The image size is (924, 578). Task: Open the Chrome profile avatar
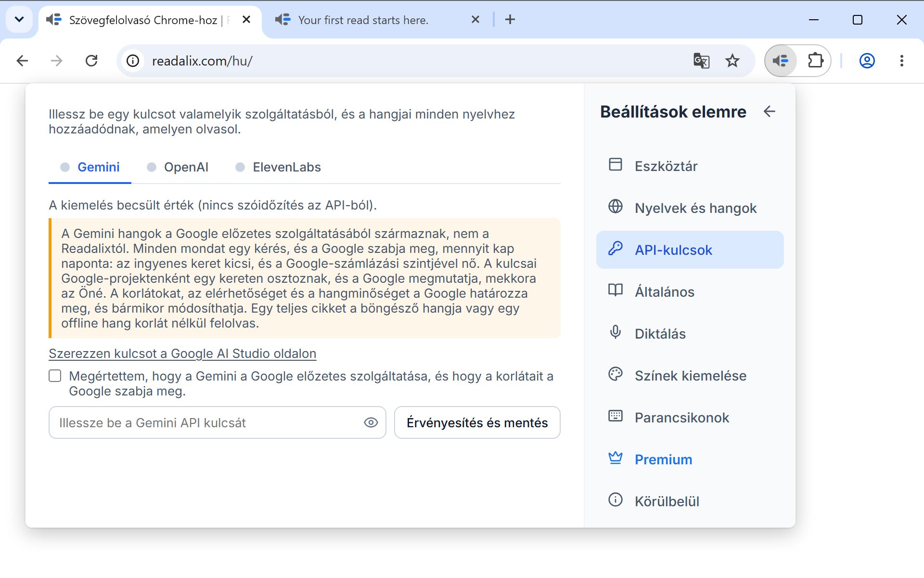867,61
